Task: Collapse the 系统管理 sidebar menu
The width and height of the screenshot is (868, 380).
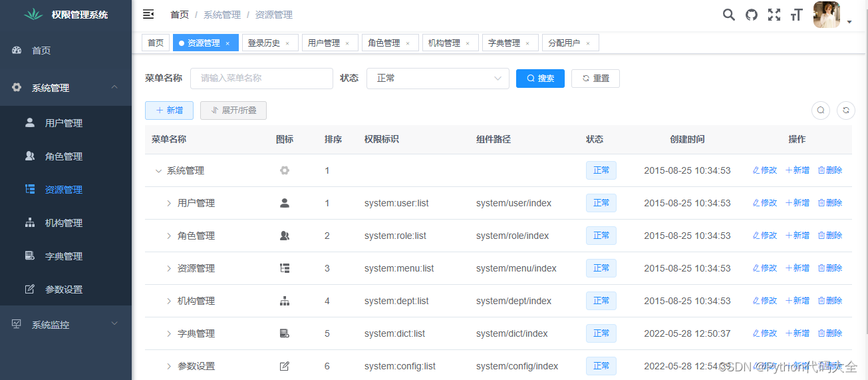Action: click(66, 88)
